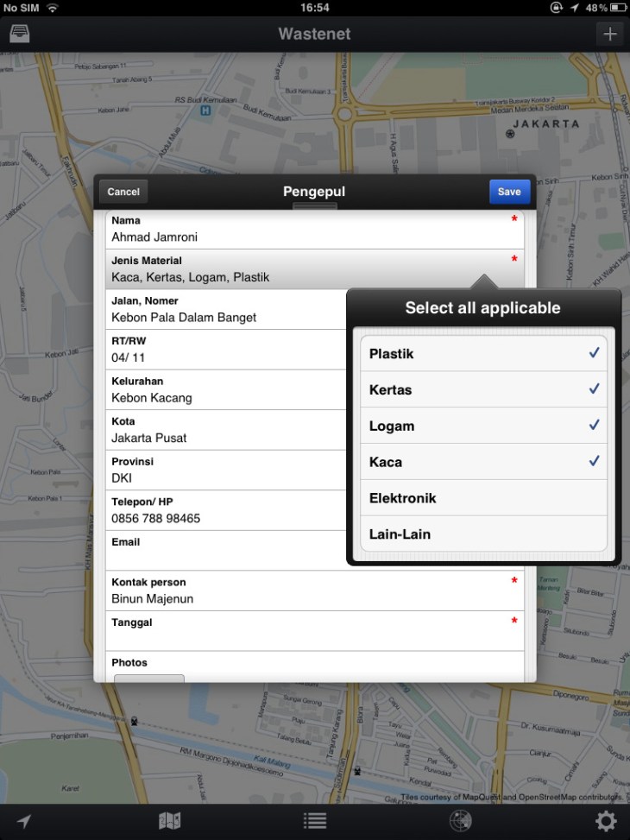Image resolution: width=630 pixels, height=840 pixels.
Task: Uncheck the Plastik option
Action: pyautogui.click(x=483, y=354)
